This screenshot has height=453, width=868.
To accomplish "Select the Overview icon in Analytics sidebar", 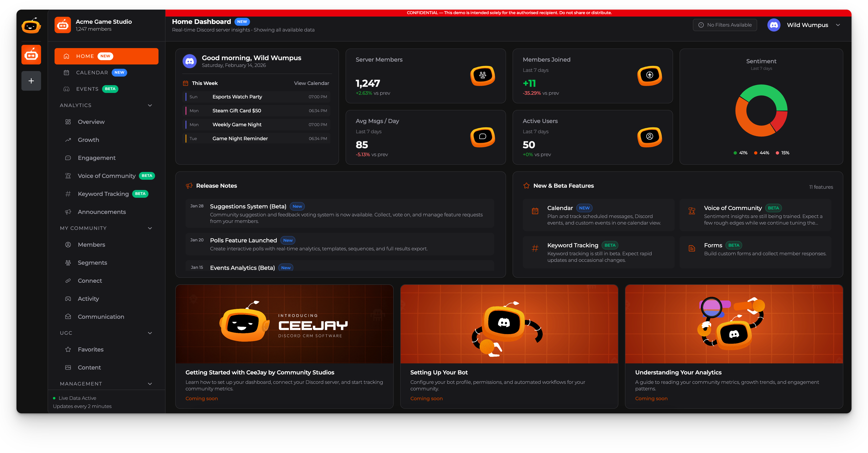I will click(x=68, y=122).
